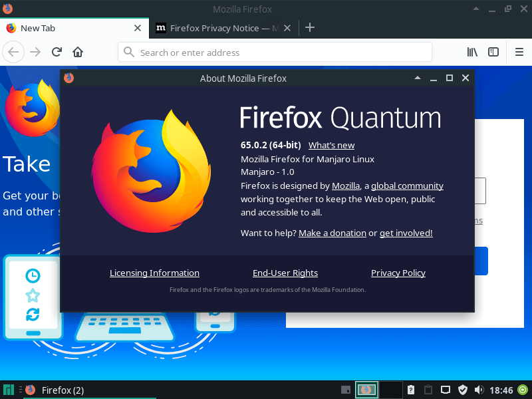Open the What's new link

(x=331, y=145)
